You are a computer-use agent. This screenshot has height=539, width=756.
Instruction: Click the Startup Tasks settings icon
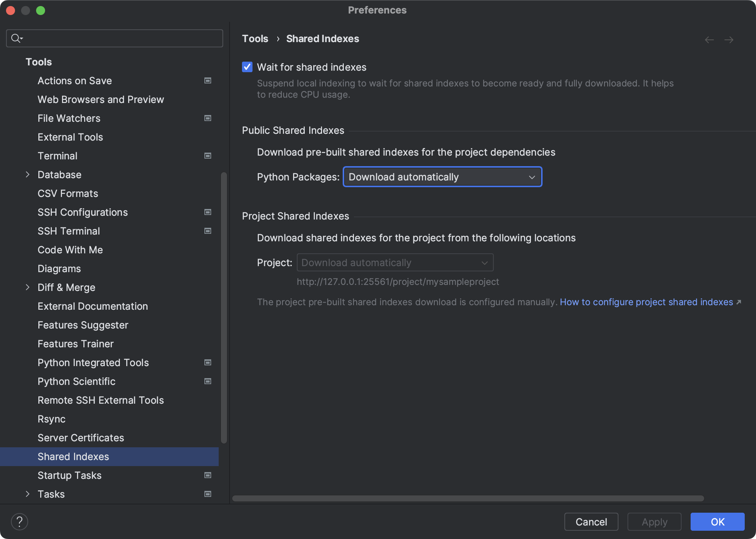[208, 475]
